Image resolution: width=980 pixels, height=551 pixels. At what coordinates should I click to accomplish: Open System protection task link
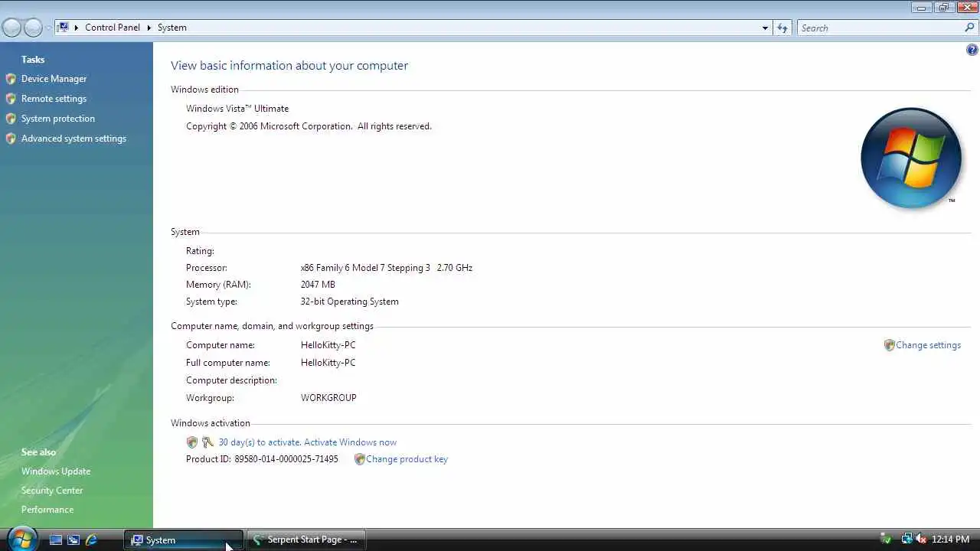click(x=58, y=119)
